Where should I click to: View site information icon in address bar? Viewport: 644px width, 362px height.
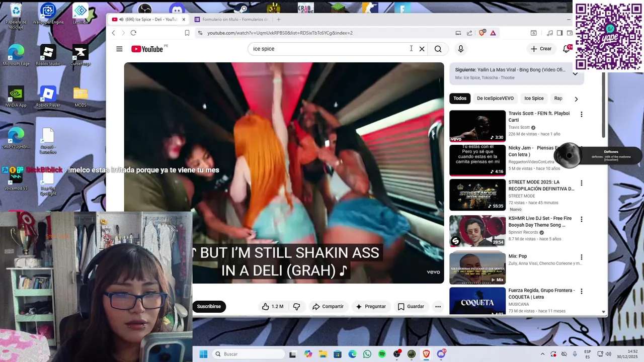point(200,33)
